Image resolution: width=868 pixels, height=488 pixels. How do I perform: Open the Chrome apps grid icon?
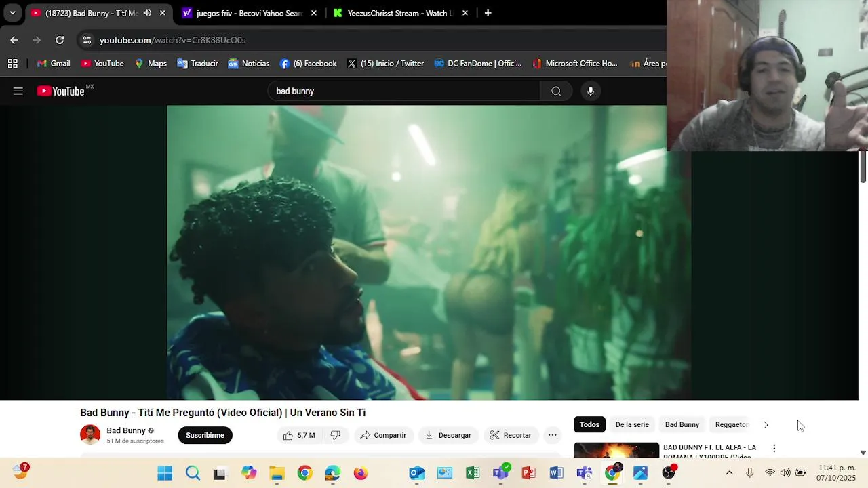pos(13,63)
